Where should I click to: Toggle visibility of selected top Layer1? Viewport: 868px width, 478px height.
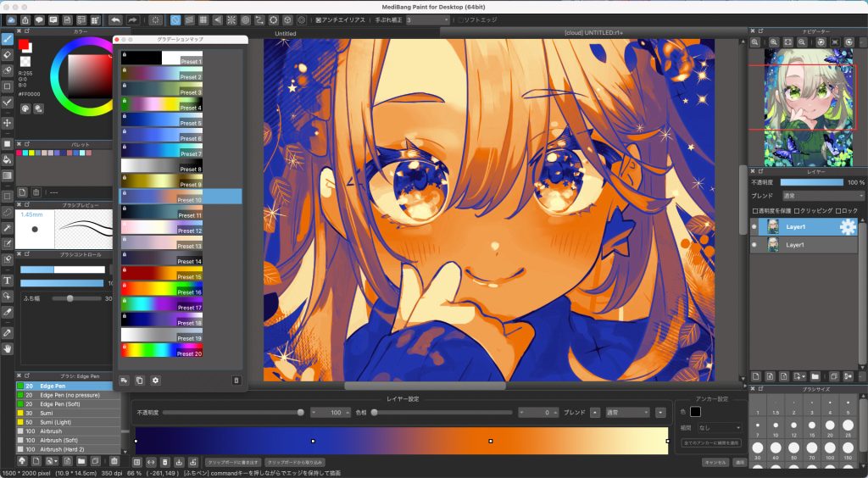(x=754, y=227)
